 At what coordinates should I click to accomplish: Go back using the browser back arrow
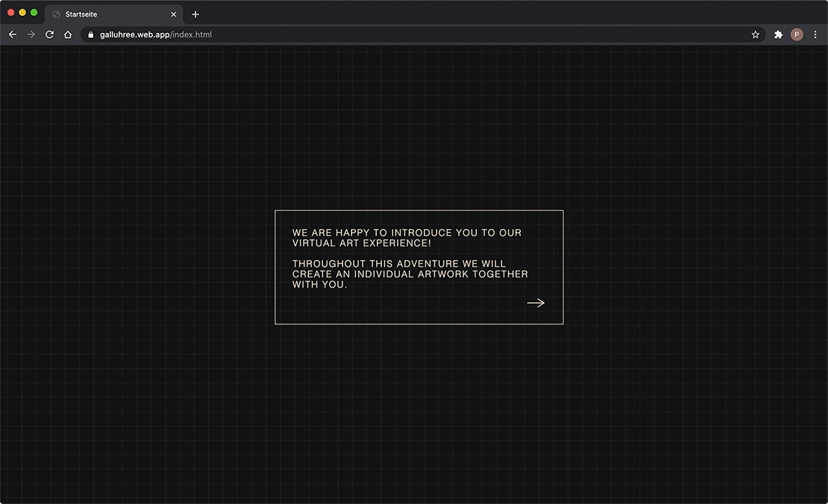pos(13,35)
